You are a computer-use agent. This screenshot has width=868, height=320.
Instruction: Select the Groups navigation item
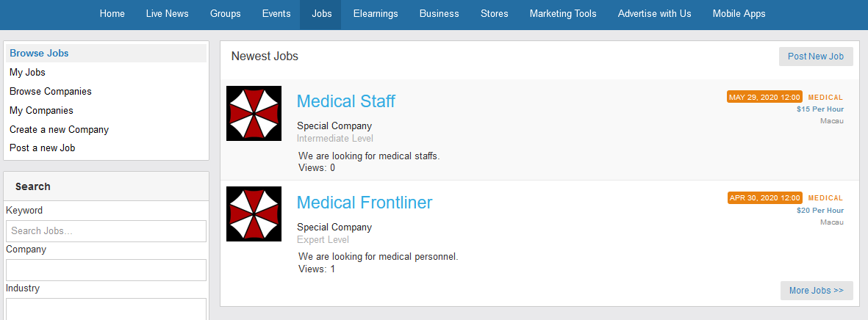(225, 14)
